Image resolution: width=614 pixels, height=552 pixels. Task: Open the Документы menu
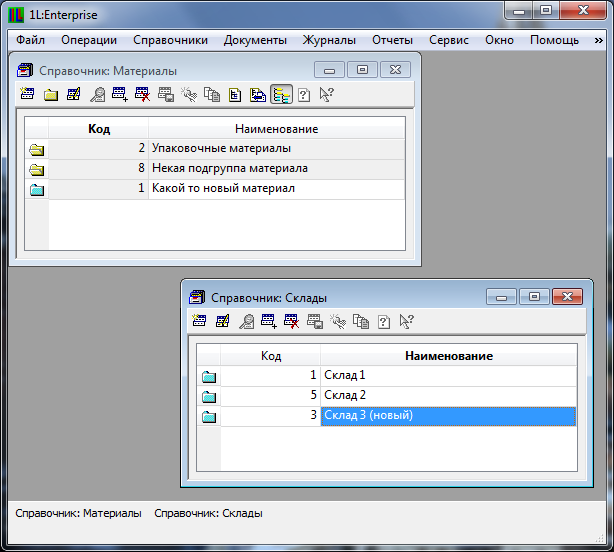255,40
